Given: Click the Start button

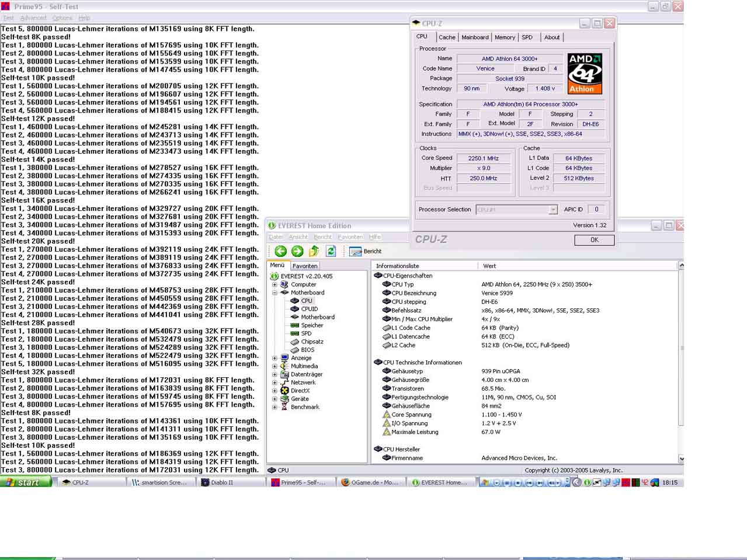Looking at the screenshot, I should coord(26,482).
